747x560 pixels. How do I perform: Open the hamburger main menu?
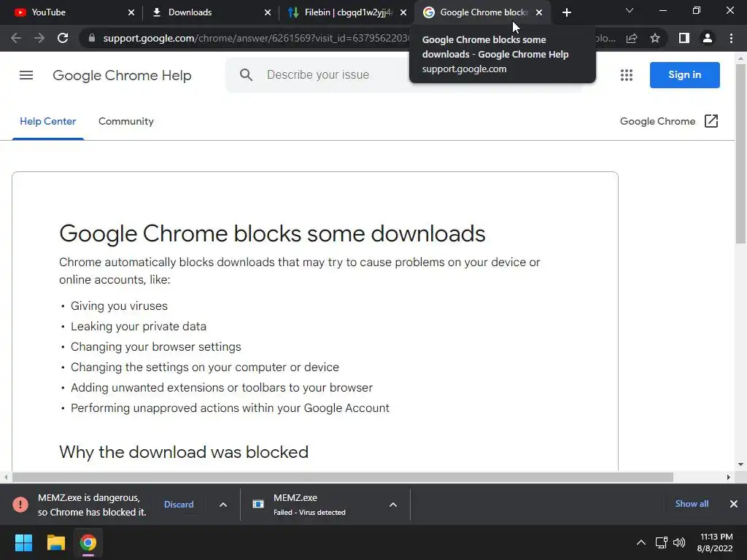[x=26, y=75]
